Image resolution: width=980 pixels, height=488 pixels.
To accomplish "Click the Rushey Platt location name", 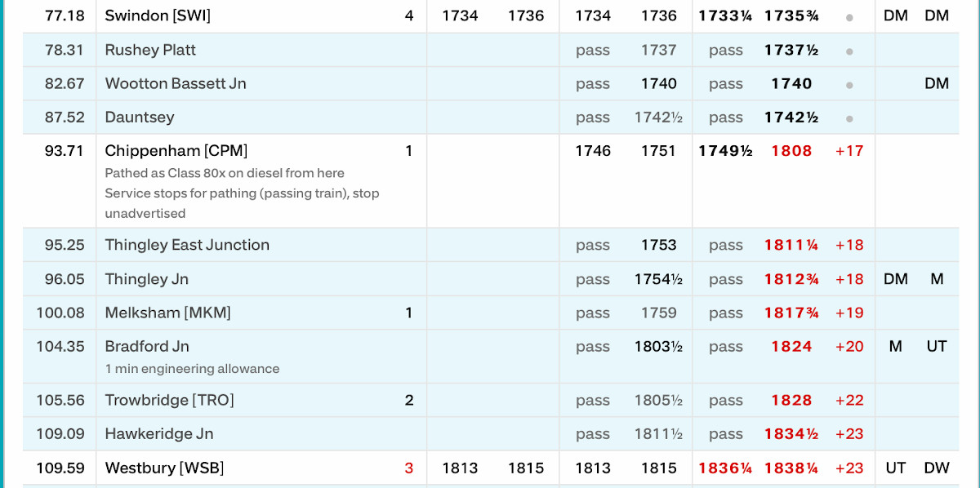I will click(x=150, y=50).
